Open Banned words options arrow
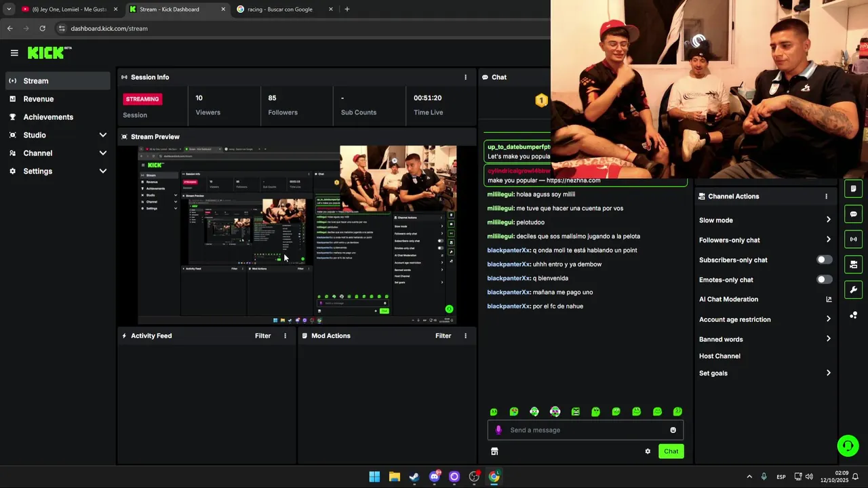Viewport: 868px width, 488px height. pos(828,339)
